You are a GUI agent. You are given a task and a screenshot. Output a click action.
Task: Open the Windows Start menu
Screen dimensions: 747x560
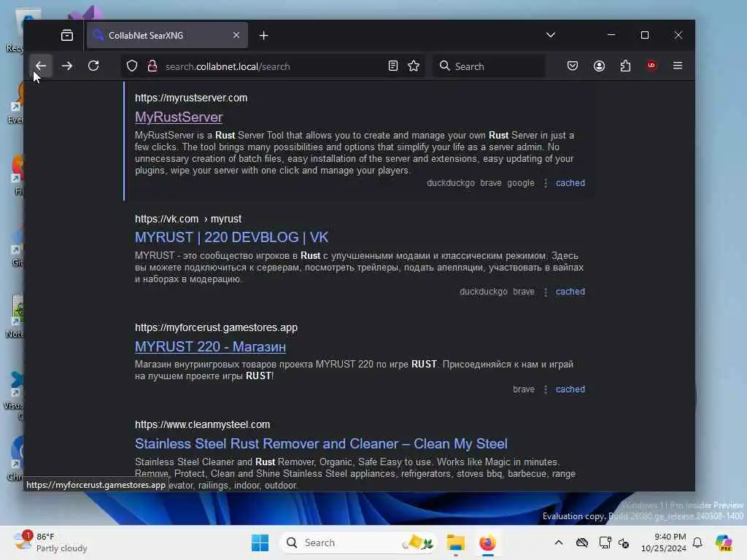pyautogui.click(x=260, y=542)
